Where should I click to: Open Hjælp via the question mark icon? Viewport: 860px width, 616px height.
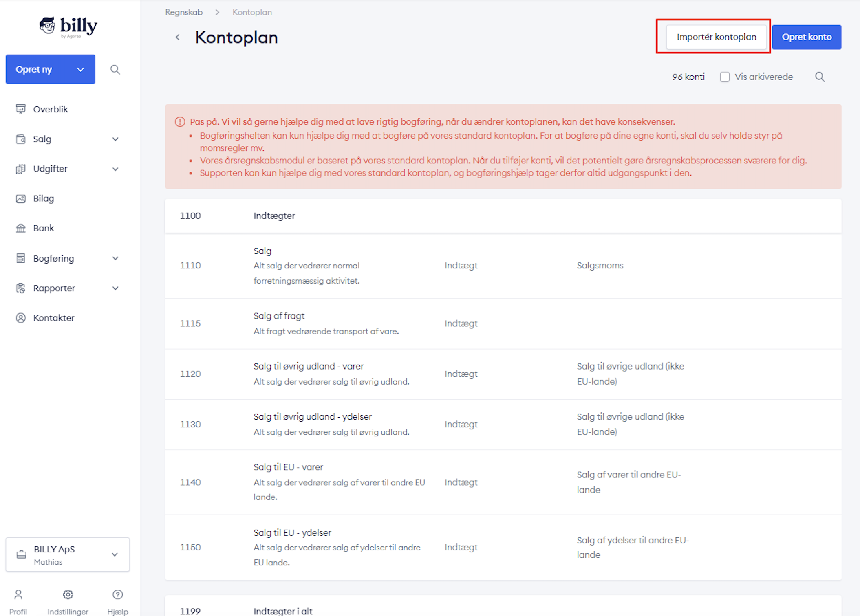(x=117, y=595)
